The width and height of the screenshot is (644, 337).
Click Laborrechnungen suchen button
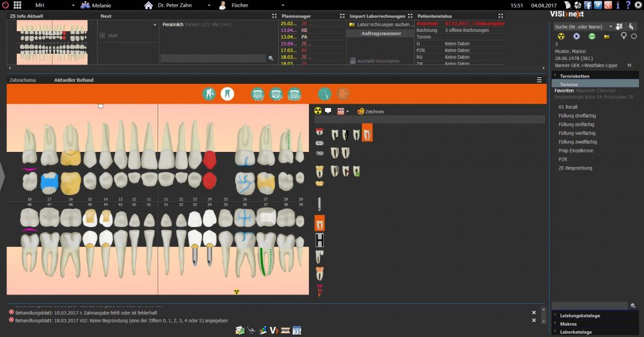[381, 24]
